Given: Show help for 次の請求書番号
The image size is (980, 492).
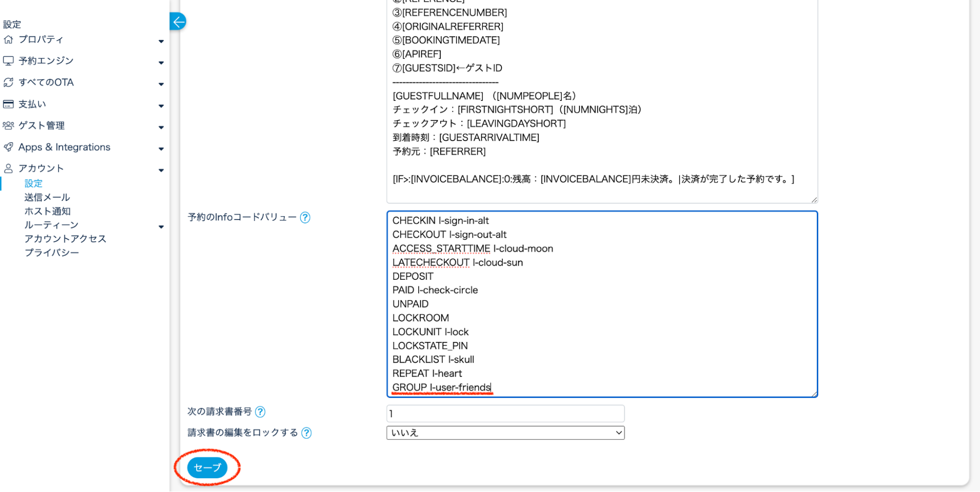Looking at the screenshot, I should click(260, 412).
